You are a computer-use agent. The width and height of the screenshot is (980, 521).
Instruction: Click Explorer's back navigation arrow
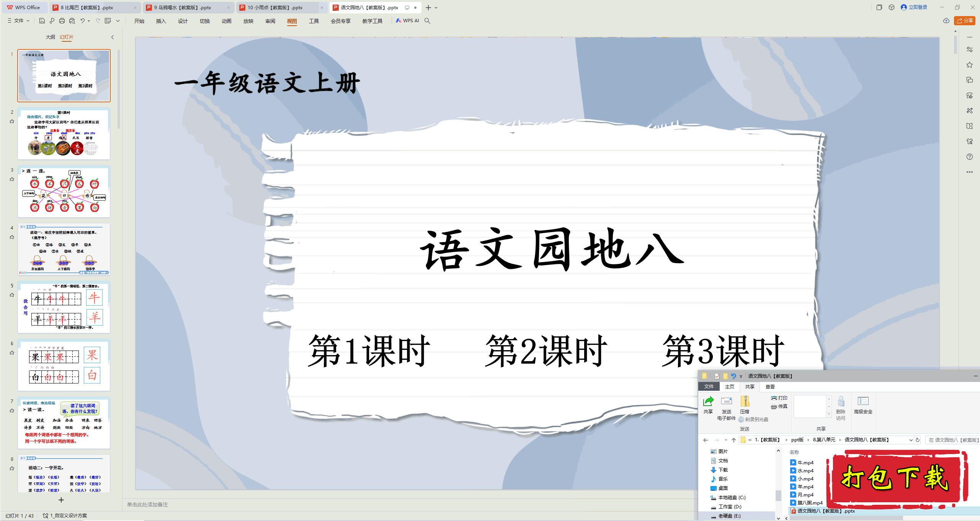click(706, 440)
